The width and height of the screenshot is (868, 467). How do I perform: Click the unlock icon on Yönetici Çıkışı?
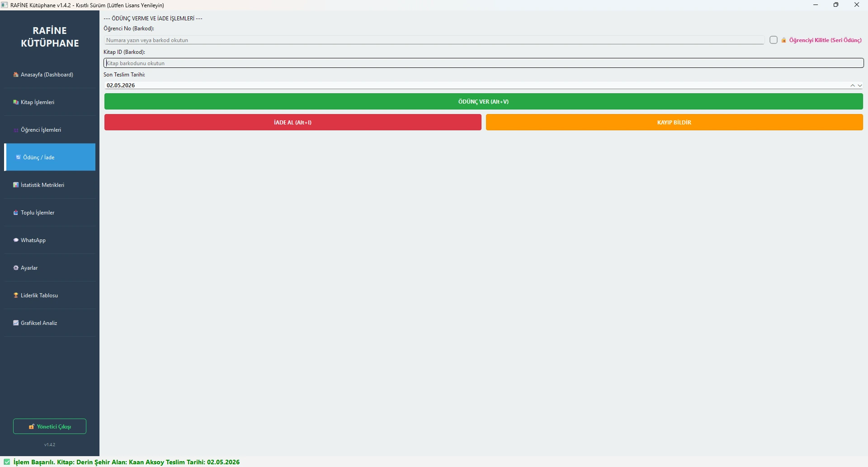pyautogui.click(x=32, y=427)
